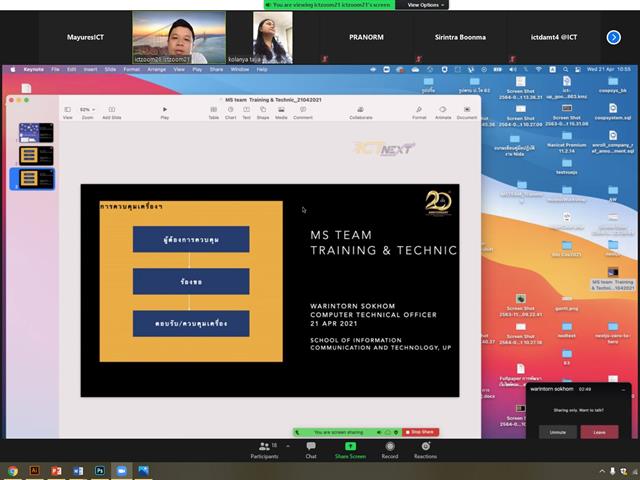
Task: Add a Comment from Keynote toolbar
Action: coord(303,113)
